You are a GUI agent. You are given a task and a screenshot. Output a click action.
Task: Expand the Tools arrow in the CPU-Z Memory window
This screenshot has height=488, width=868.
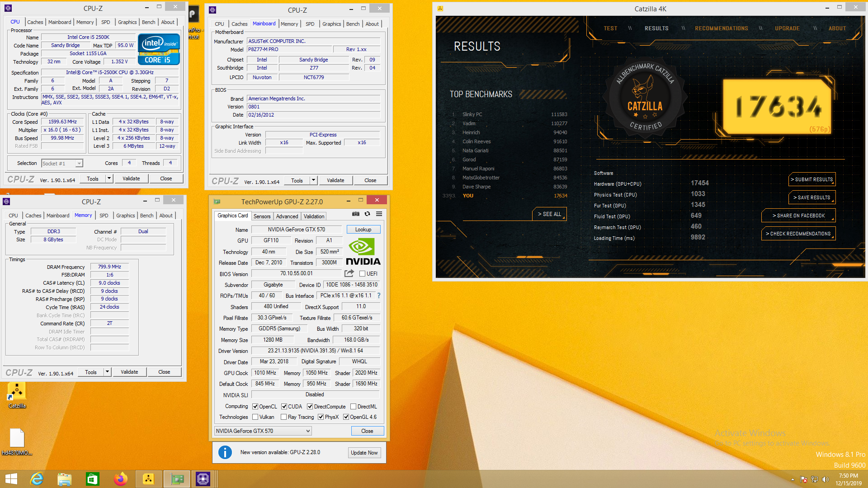coord(107,372)
